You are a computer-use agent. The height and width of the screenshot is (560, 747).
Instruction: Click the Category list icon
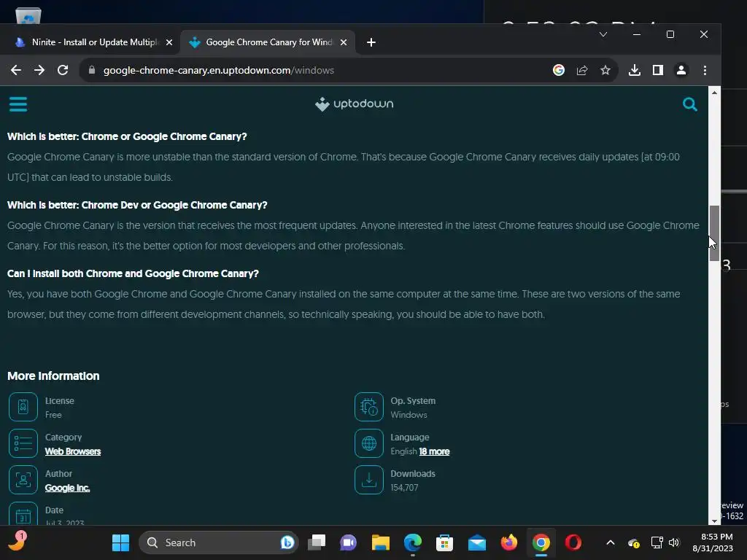pos(23,443)
